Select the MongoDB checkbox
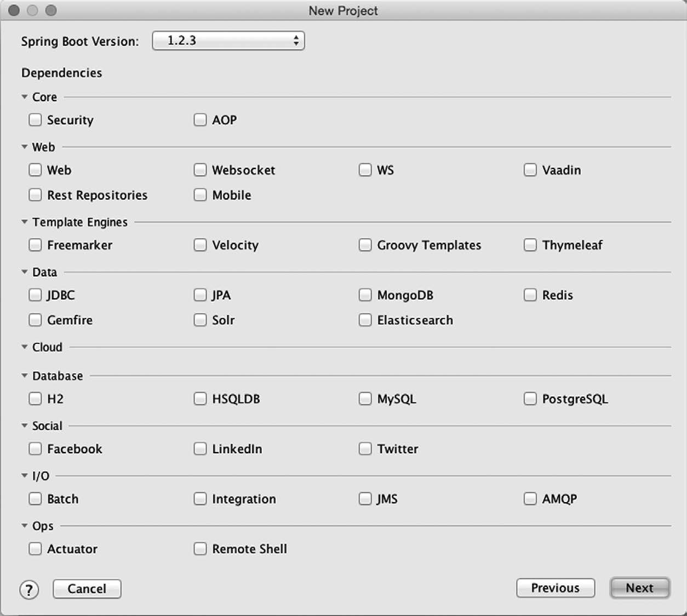The image size is (687, 616). coord(365,295)
